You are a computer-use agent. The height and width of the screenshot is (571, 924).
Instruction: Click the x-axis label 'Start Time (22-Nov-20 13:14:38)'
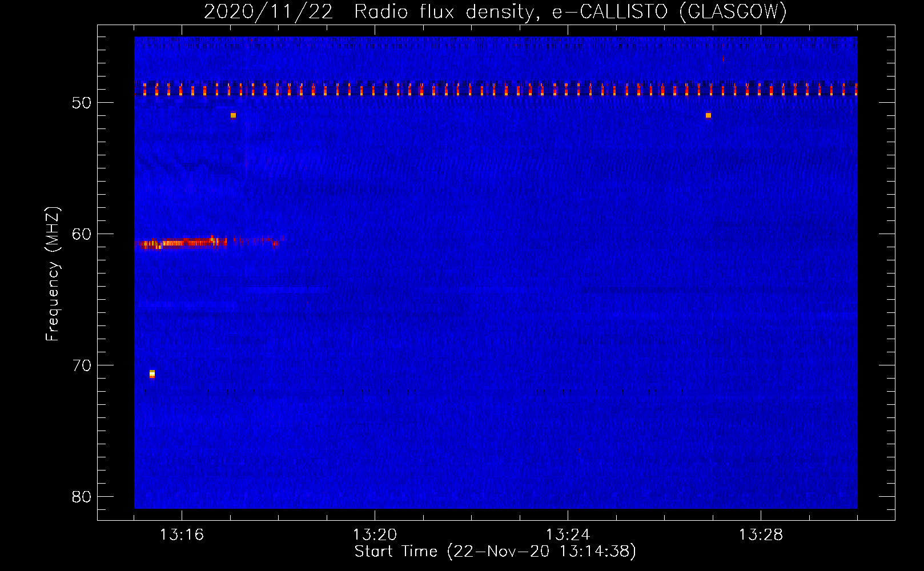[x=495, y=551]
